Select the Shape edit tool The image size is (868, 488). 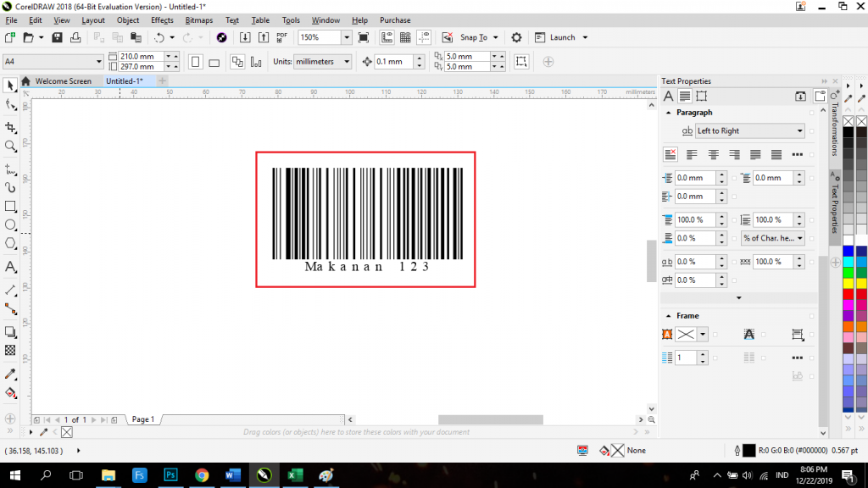pyautogui.click(x=10, y=104)
